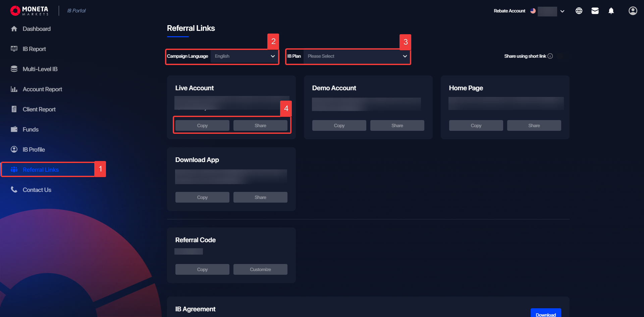The height and width of the screenshot is (317, 644).
Task: Open the IB Plan dropdown
Action: [x=357, y=56]
